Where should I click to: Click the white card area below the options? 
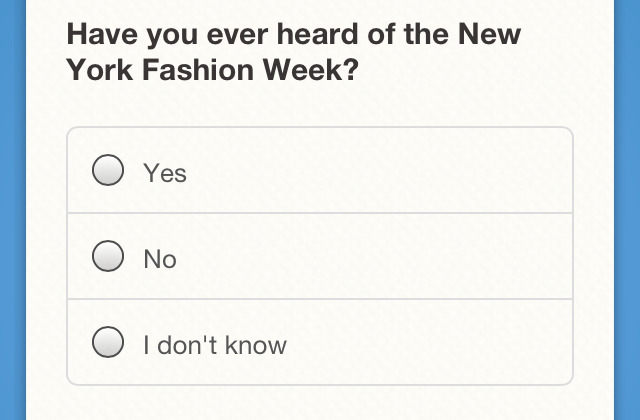(x=320, y=403)
